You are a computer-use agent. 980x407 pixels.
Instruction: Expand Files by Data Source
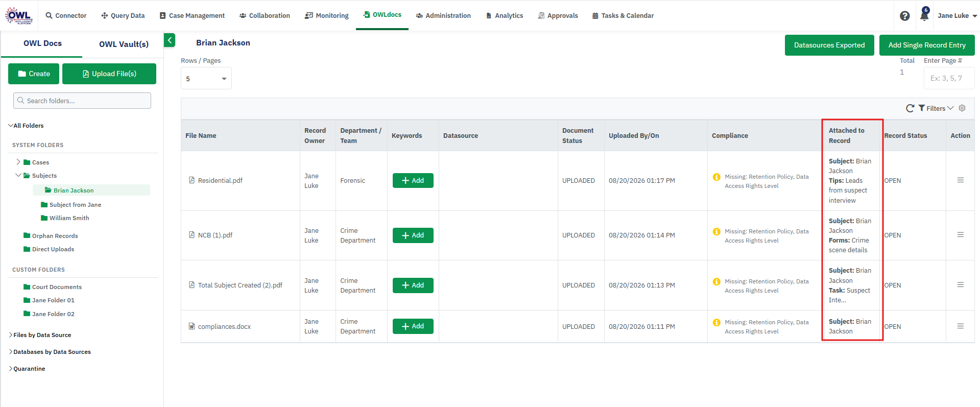pyautogui.click(x=11, y=335)
